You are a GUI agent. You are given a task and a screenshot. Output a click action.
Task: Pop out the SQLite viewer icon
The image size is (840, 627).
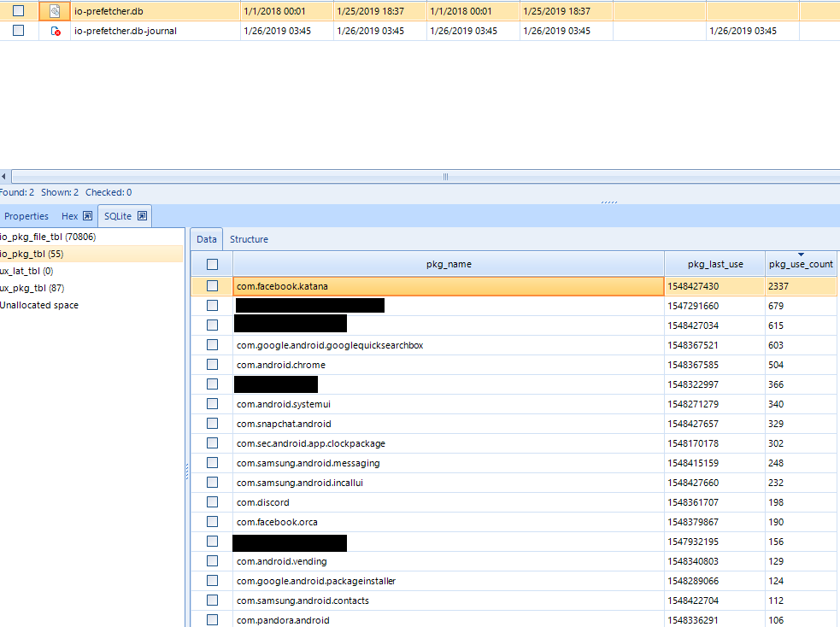pyautogui.click(x=142, y=216)
